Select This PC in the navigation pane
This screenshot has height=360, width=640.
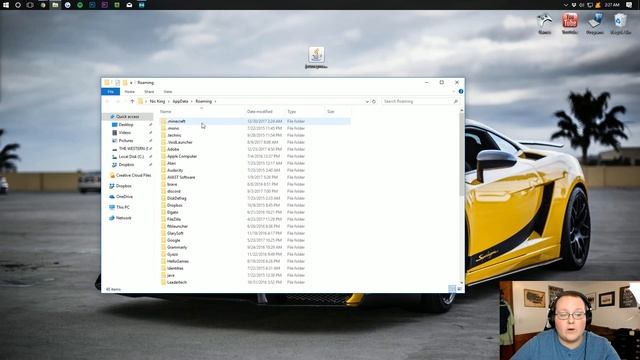point(122,207)
